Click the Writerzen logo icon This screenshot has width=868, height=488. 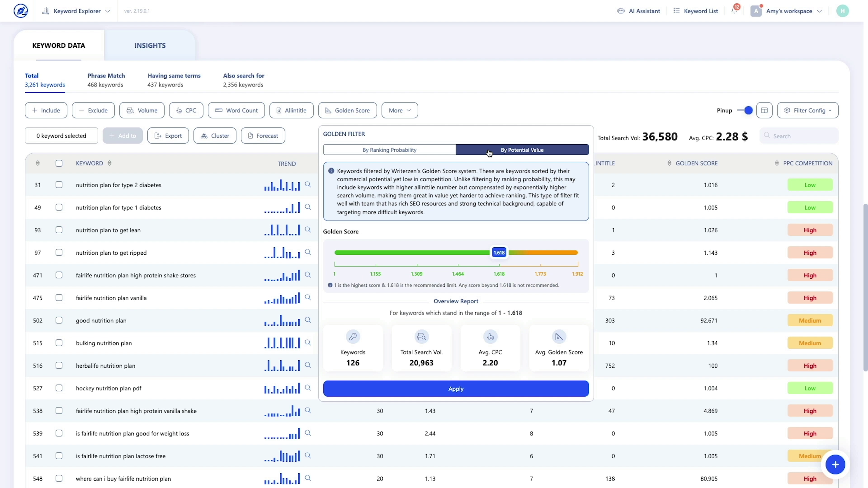point(21,11)
